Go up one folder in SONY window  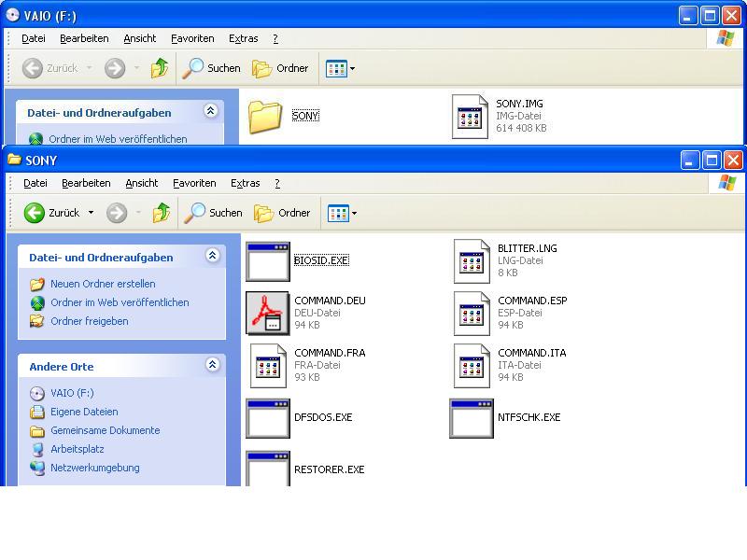point(162,213)
